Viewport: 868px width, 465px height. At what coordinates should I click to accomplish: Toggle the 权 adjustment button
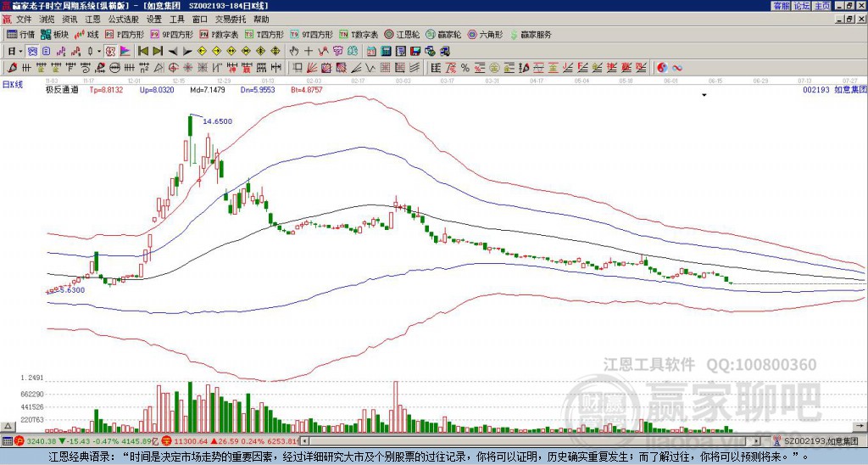(x=111, y=52)
